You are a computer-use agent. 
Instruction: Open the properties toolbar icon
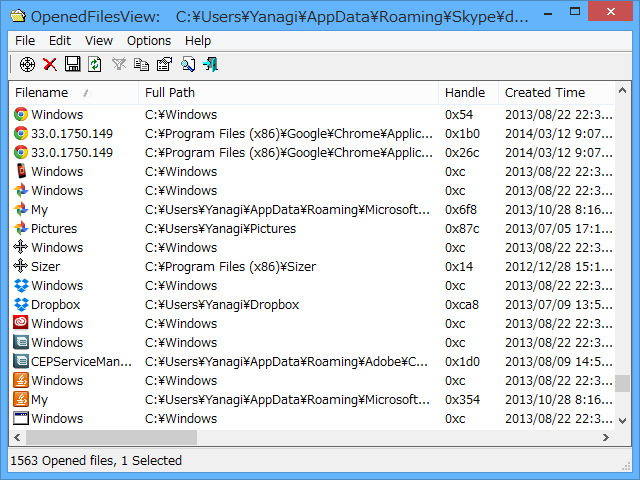pos(164,64)
